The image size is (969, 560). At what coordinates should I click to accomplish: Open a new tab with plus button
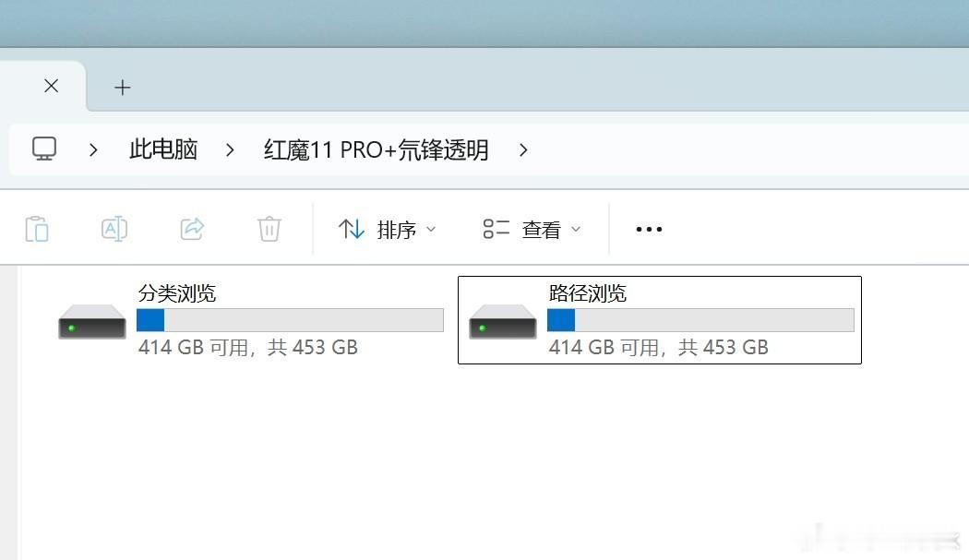point(123,88)
